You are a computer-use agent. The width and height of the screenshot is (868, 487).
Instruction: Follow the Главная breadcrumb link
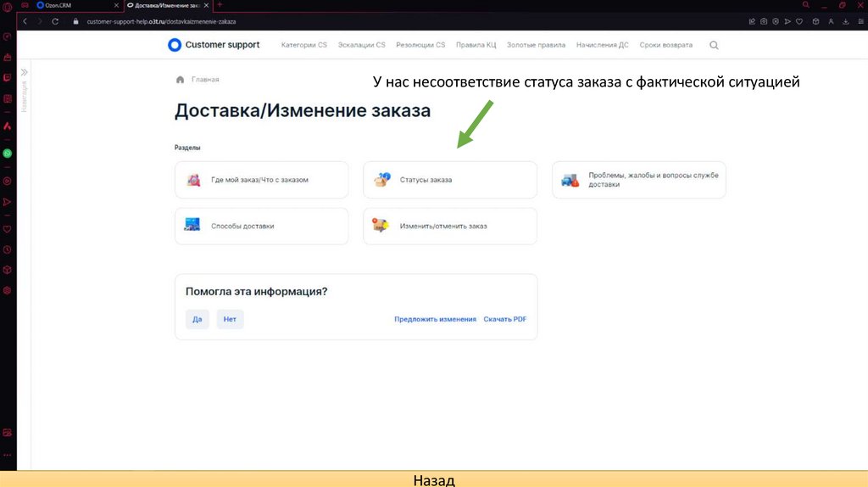(205, 79)
